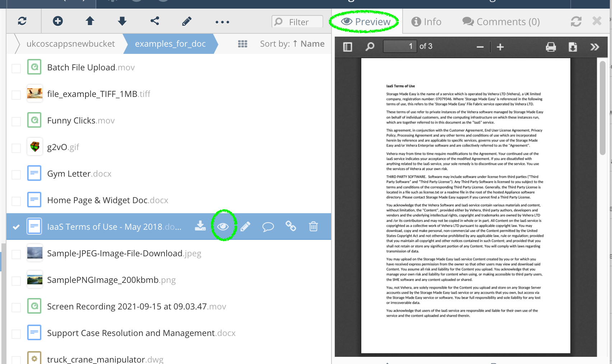
Task: Click the PDF page number field
Action: pos(399,46)
